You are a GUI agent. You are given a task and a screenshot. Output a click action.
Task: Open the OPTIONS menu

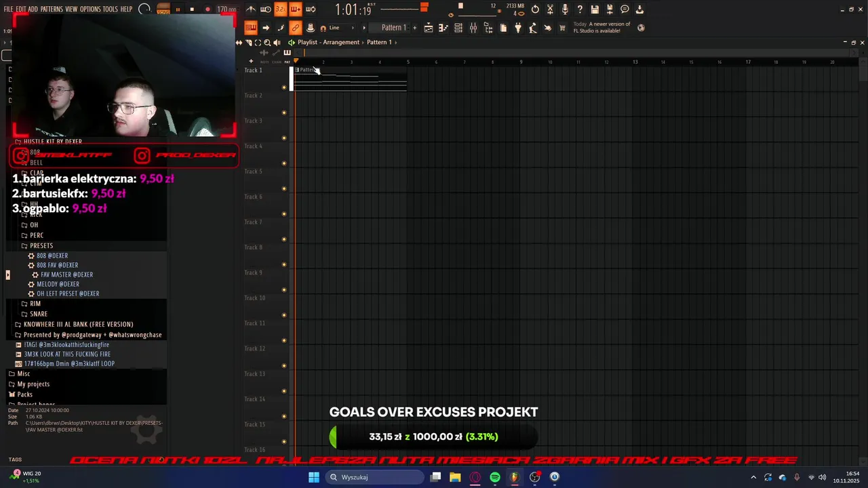click(x=90, y=9)
